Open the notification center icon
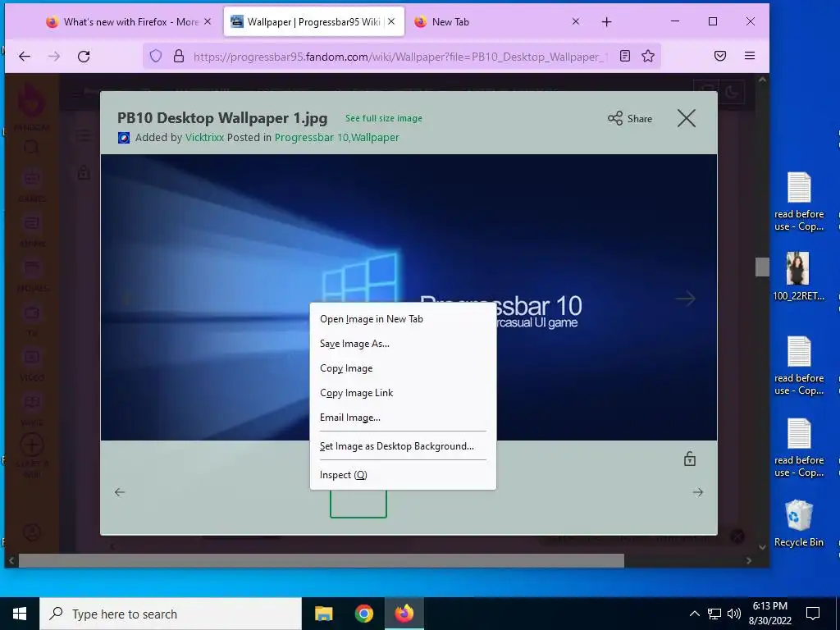 coord(813,614)
